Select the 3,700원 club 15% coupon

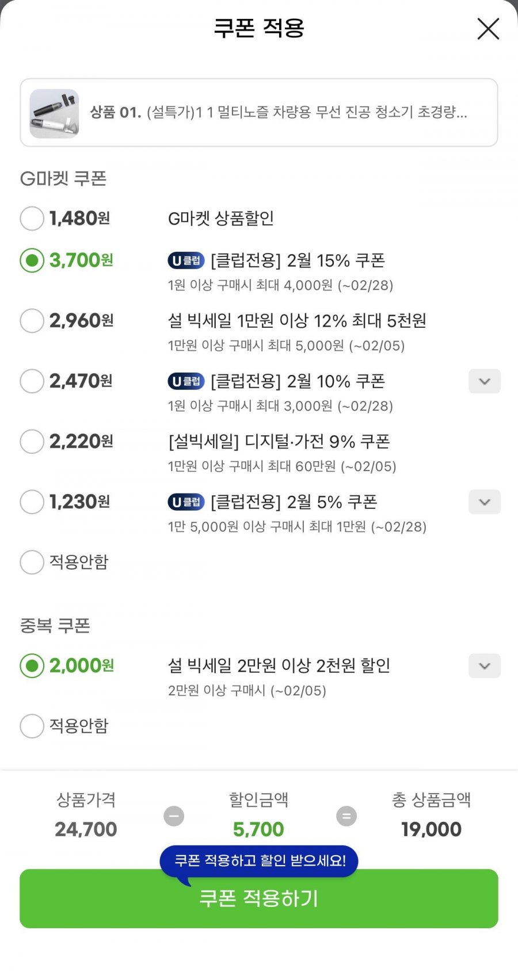click(x=32, y=261)
